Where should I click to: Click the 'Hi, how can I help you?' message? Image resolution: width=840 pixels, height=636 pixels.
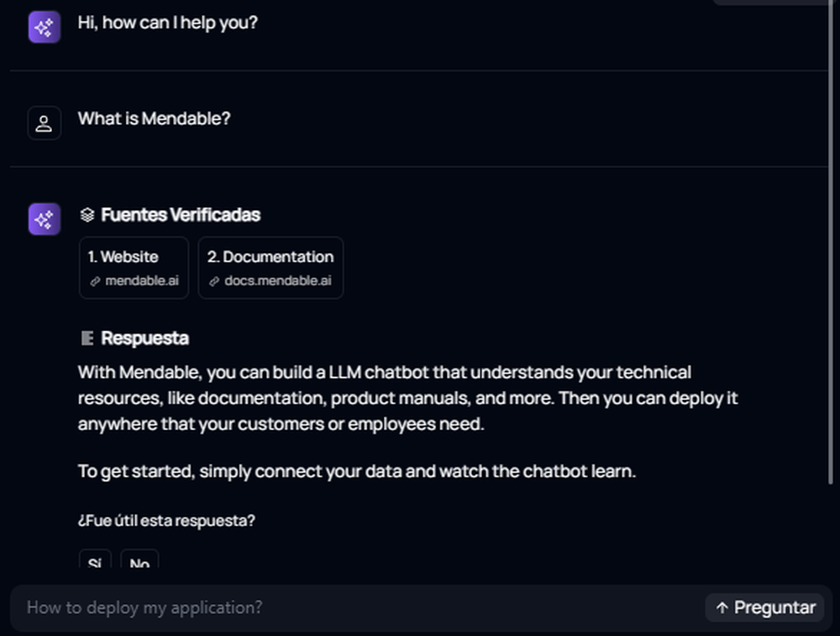click(x=168, y=23)
